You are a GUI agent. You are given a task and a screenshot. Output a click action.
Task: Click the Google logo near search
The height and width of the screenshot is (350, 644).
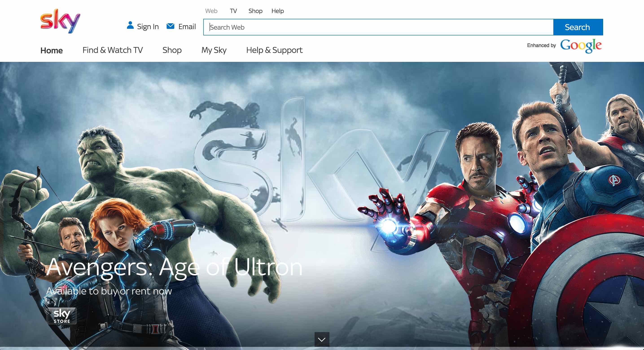580,46
